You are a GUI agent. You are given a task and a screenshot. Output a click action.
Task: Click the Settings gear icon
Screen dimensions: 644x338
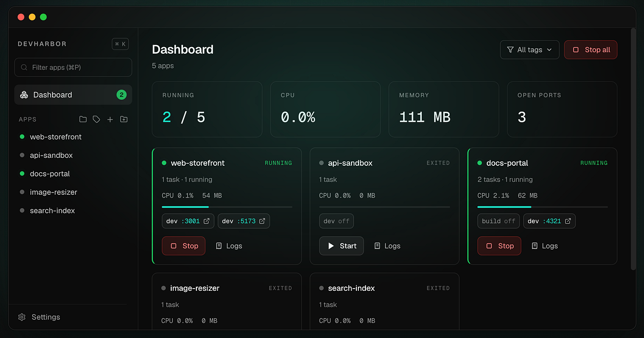coord(22,317)
